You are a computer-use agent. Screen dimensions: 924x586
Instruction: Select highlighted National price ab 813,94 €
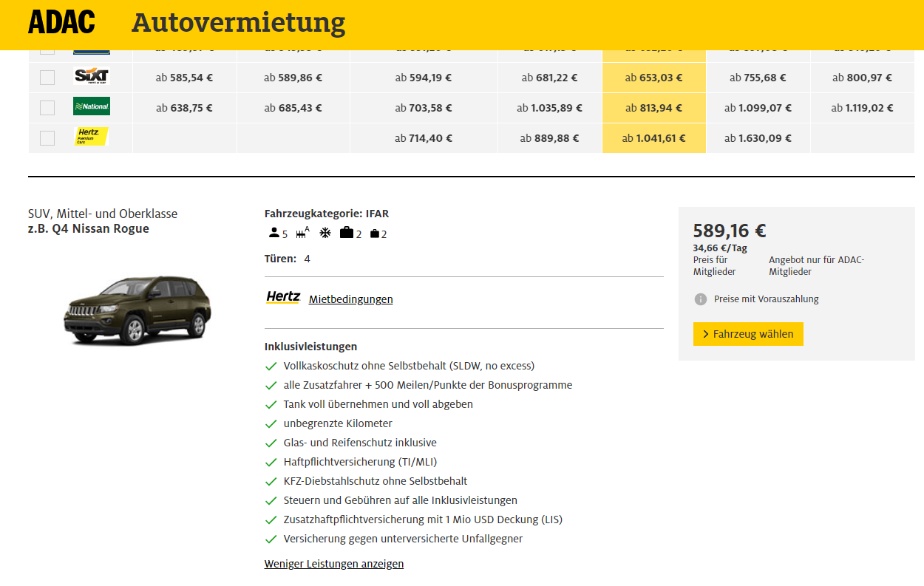point(653,108)
